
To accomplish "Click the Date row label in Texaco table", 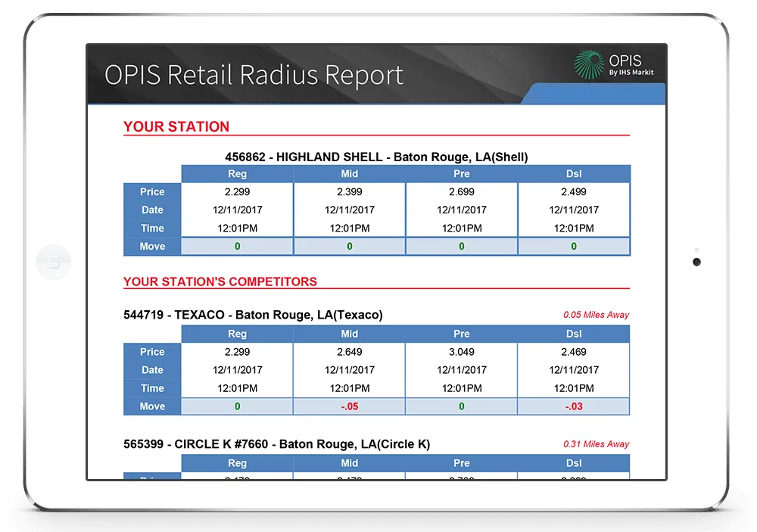I will click(152, 370).
